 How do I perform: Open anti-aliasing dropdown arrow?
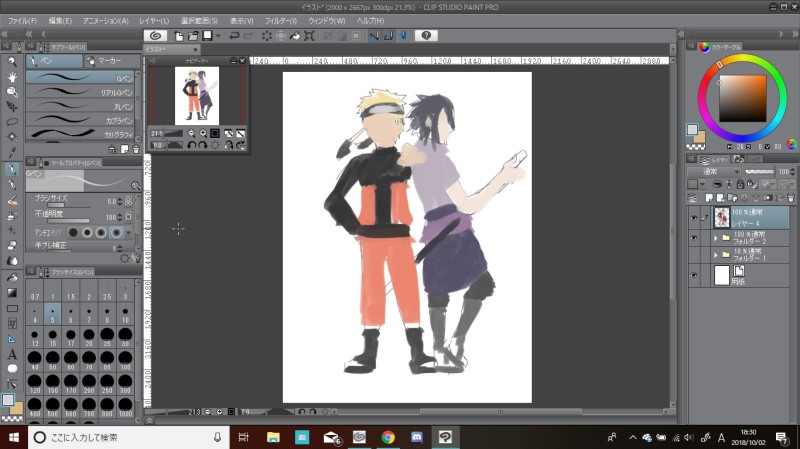point(128,233)
